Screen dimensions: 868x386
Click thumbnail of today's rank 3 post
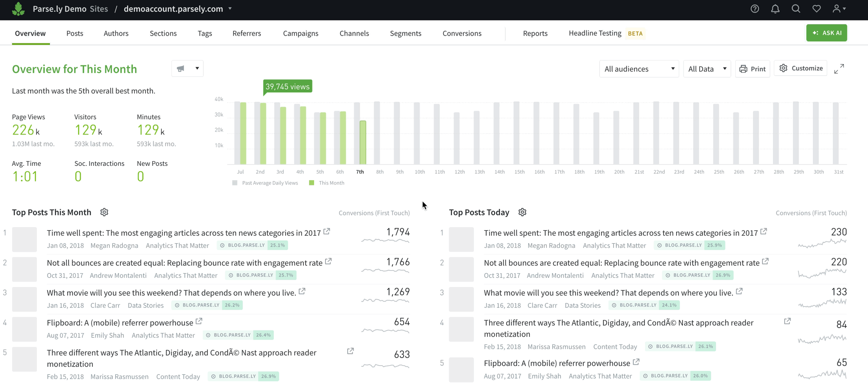pos(461,299)
